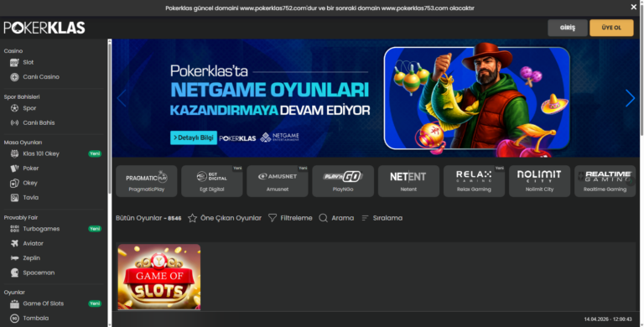Select the Amusnet provider
The width and height of the screenshot is (644, 327).
click(278, 181)
